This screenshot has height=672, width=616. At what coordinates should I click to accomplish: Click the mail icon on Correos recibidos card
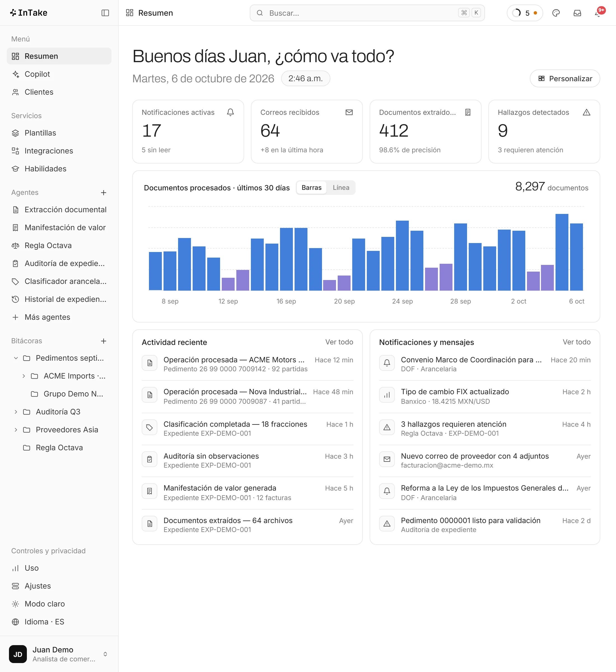(349, 112)
